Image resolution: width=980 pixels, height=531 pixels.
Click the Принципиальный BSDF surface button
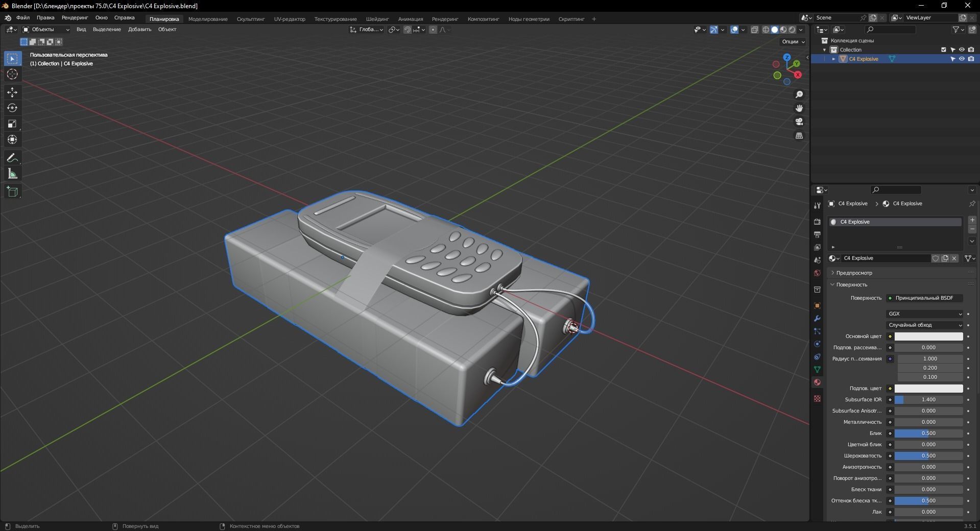pyautogui.click(x=924, y=298)
